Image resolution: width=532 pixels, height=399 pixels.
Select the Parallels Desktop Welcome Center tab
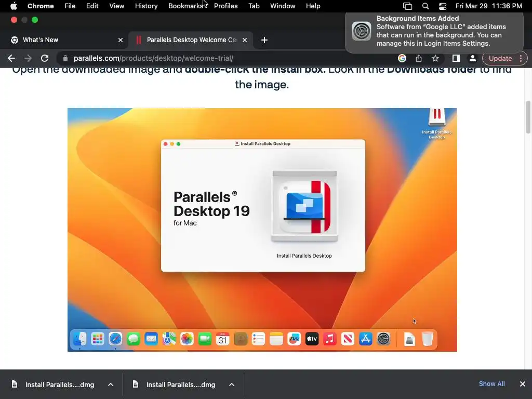[191, 40]
